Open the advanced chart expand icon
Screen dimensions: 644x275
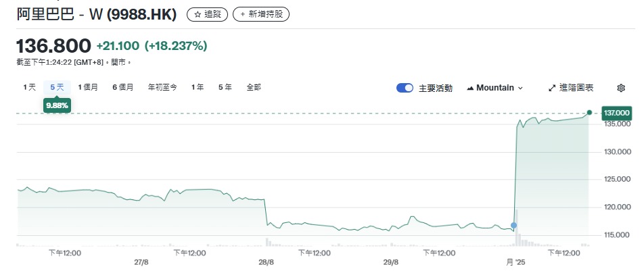(x=551, y=88)
